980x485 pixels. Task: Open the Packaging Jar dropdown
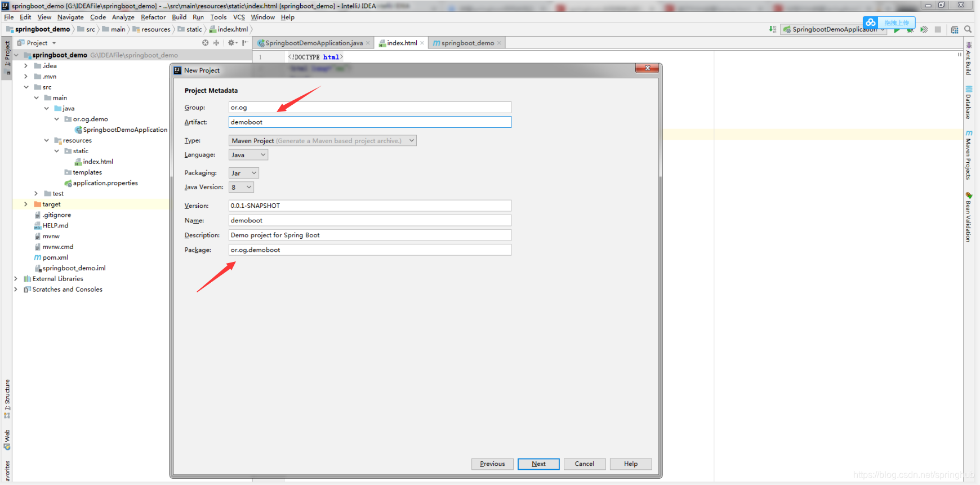pos(244,173)
